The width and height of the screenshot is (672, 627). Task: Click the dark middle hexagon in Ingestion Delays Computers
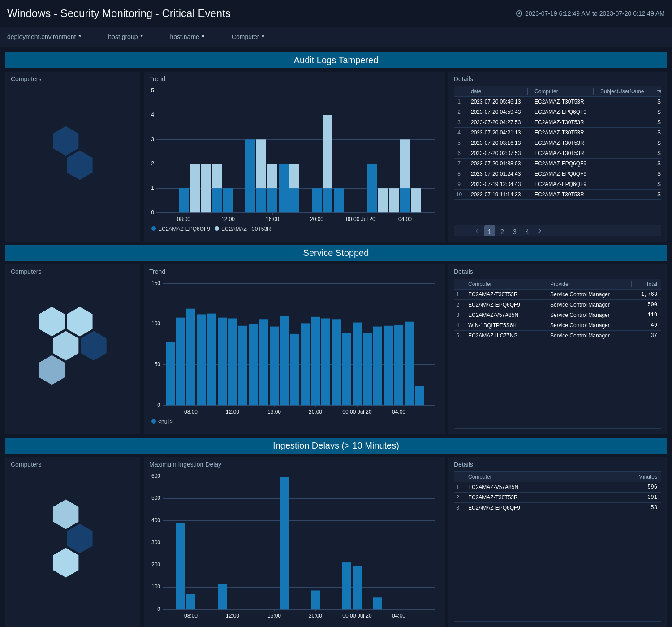(x=80, y=538)
